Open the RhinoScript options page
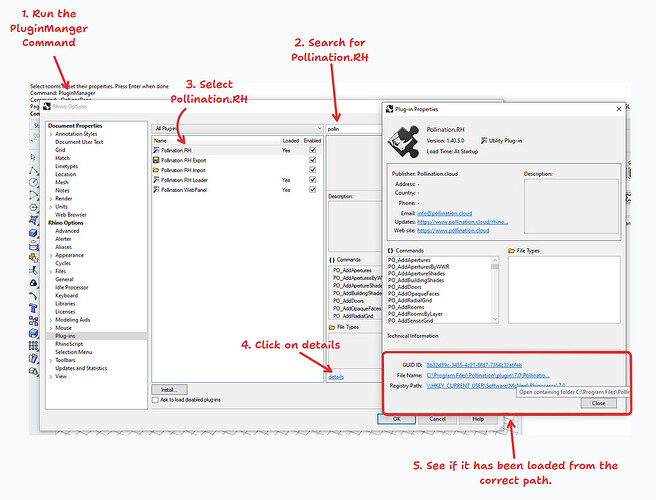The height and width of the screenshot is (500, 656). click(69, 344)
